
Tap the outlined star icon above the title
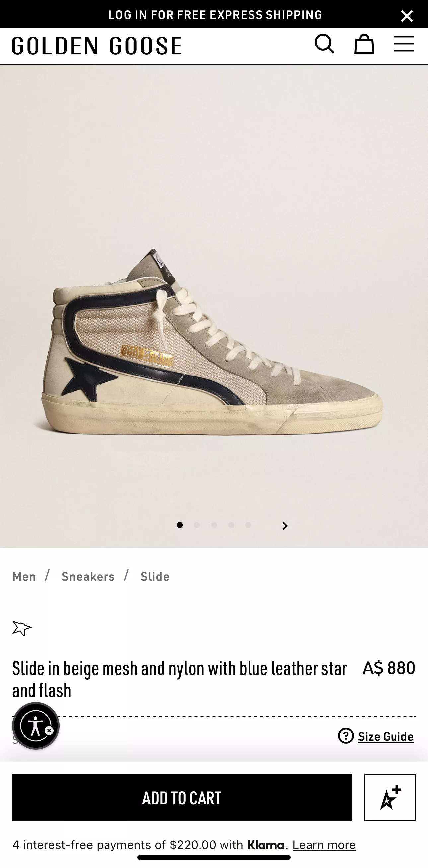[22, 628]
